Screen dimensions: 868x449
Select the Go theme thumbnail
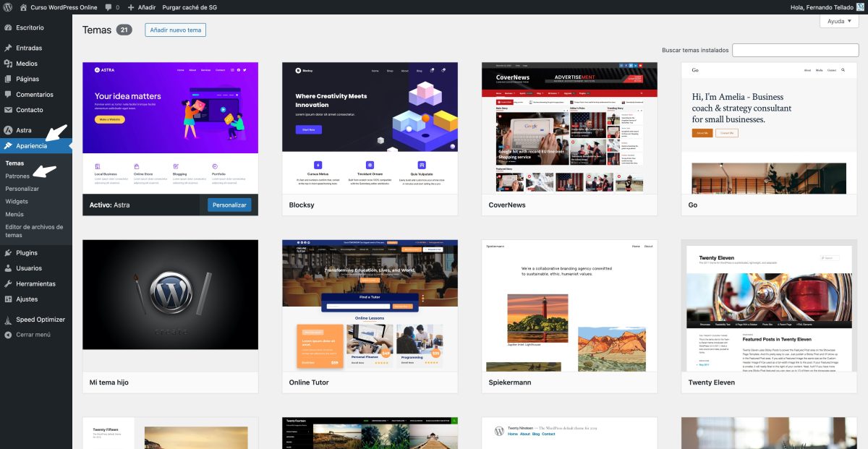tap(769, 128)
